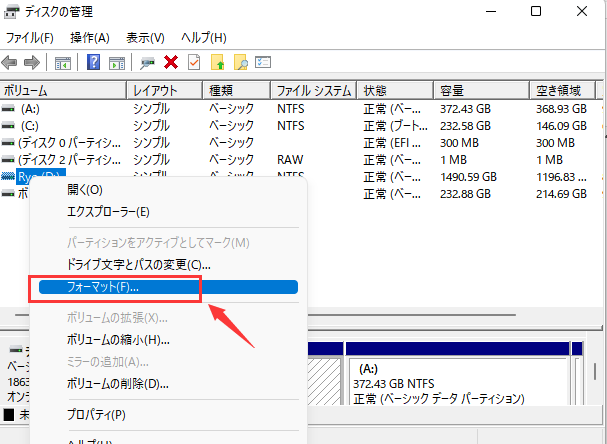This screenshot has height=444, width=607.
Task: Click the Back arrow toolbar icon
Action: coord(9,62)
